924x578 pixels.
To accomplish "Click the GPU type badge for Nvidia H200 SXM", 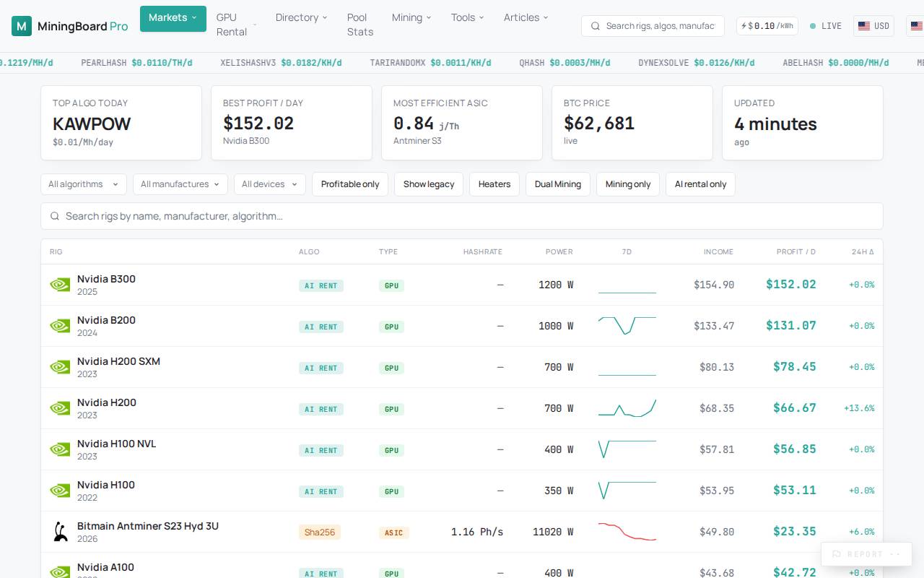I will (391, 368).
